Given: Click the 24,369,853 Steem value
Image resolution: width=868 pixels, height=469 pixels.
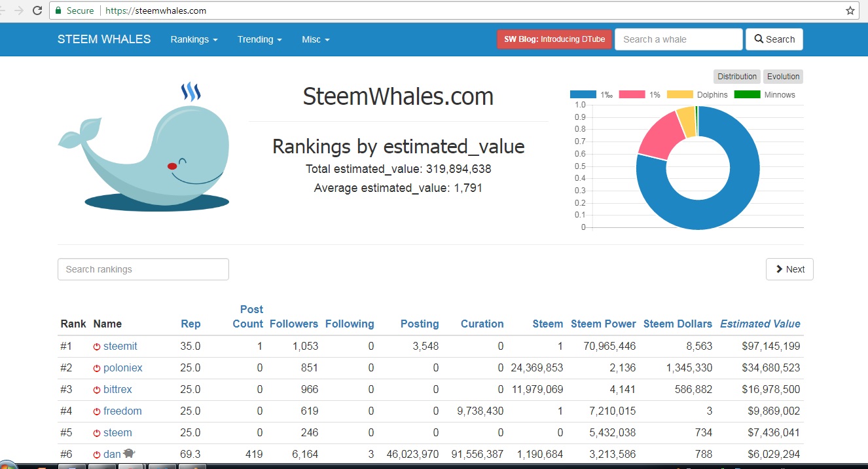Looking at the screenshot, I should coord(537,367).
